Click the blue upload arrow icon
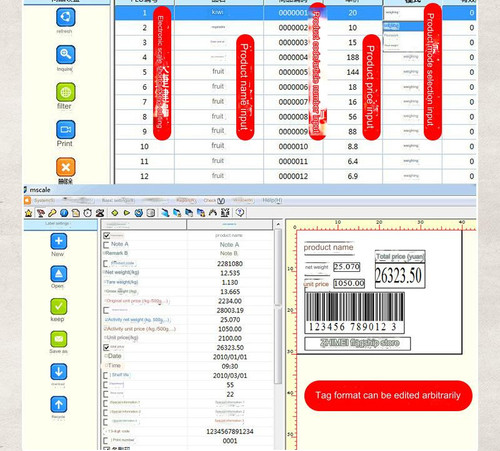Viewport: 500px width, 451px height. pyautogui.click(x=59, y=404)
